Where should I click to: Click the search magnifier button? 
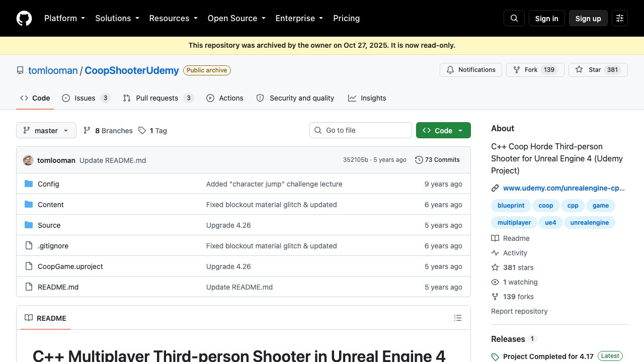(x=514, y=18)
